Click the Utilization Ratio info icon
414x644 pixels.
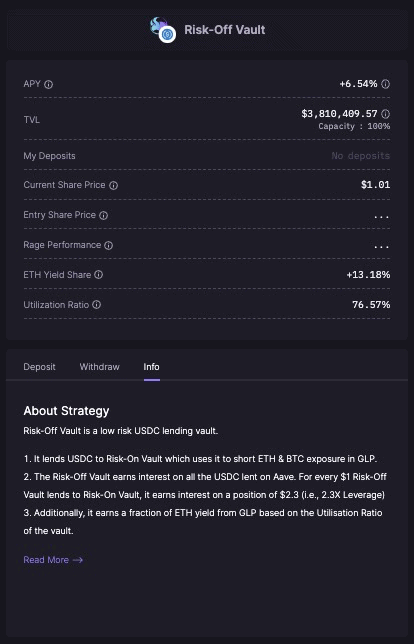(x=97, y=305)
